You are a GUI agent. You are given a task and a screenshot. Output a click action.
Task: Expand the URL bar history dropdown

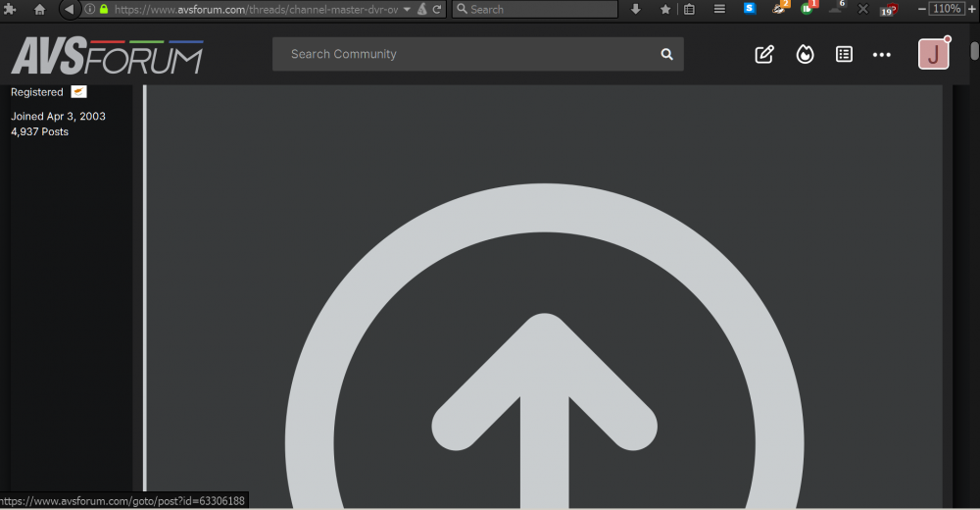407,9
